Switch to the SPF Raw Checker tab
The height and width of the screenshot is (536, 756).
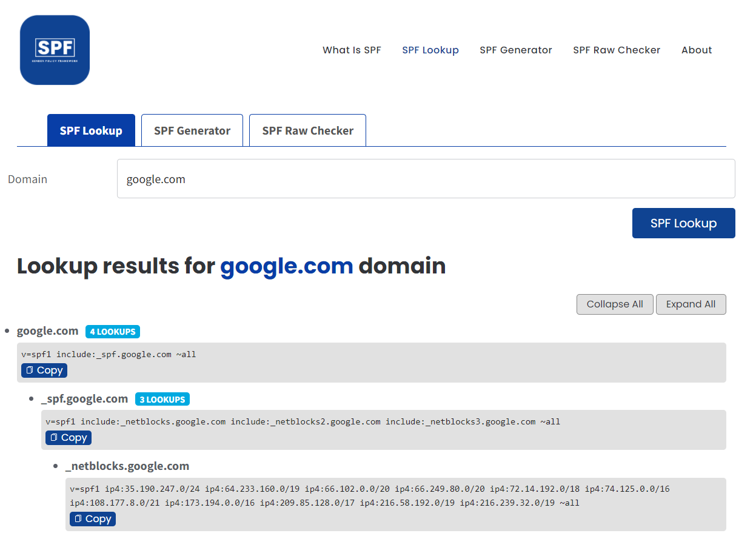point(307,130)
